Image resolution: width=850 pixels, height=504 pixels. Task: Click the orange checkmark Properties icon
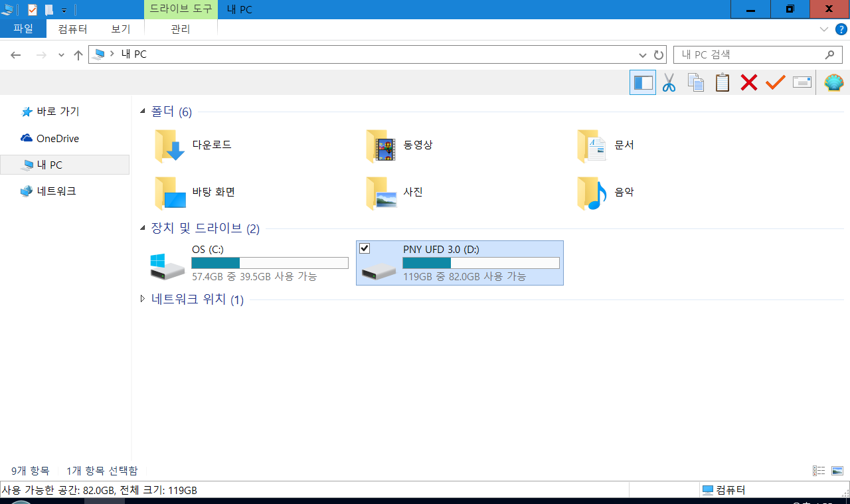(x=775, y=83)
